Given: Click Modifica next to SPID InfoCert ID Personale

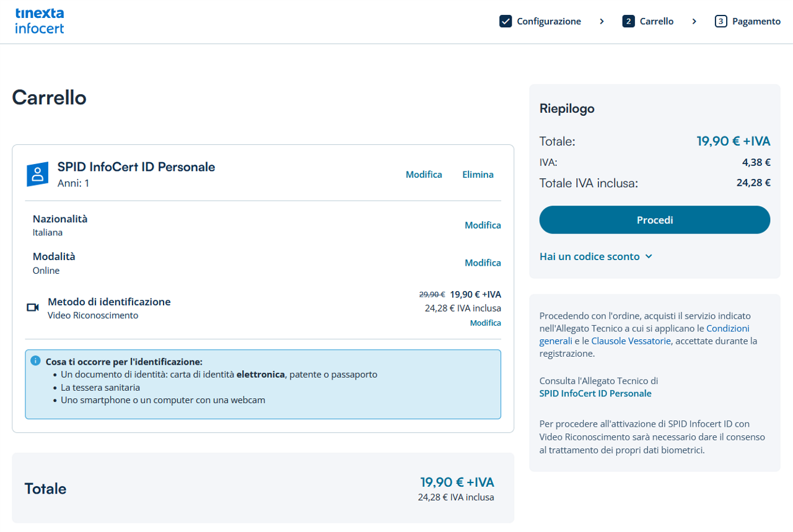Looking at the screenshot, I should tap(424, 175).
